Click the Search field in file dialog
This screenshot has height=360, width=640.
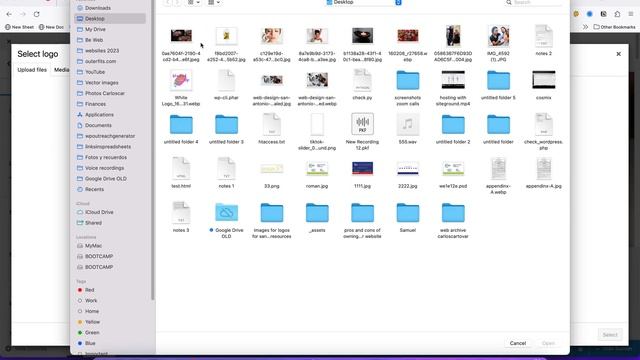tap(534, 2)
